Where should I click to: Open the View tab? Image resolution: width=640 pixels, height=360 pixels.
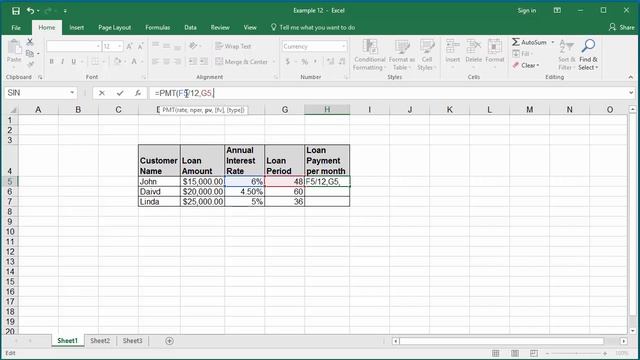click(250, 28)
